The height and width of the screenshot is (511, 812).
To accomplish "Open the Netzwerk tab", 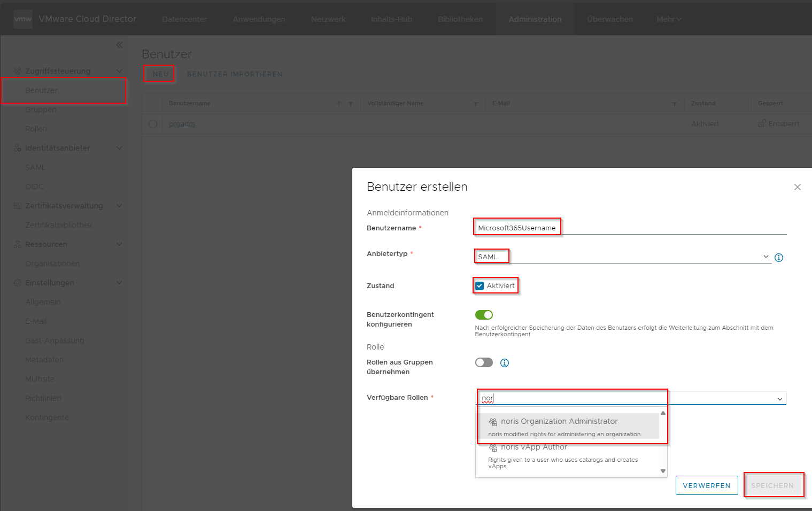I will tap(328, 19).
